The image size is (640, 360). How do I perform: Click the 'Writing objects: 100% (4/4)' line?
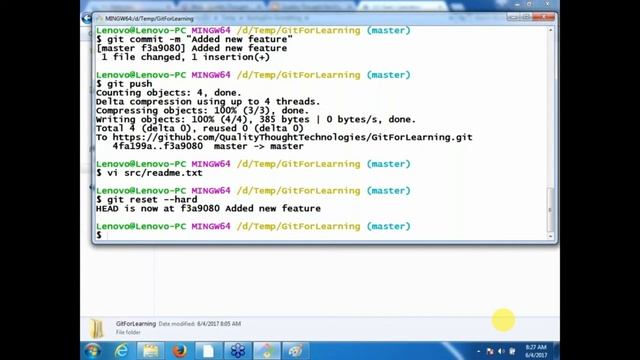pos(256,120)
